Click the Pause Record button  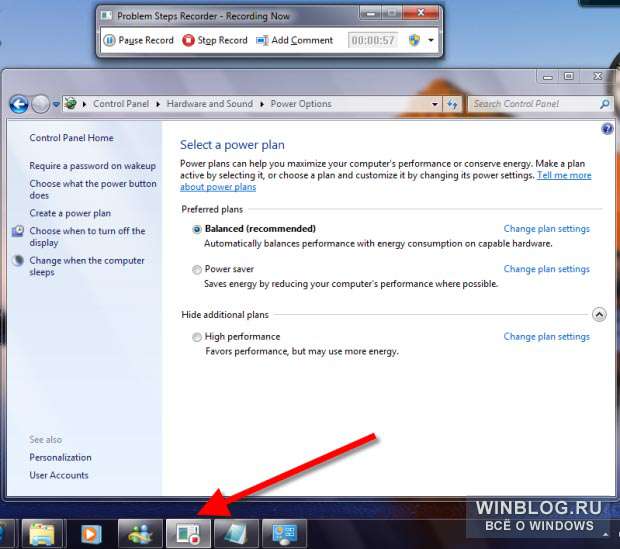point(138,40)
